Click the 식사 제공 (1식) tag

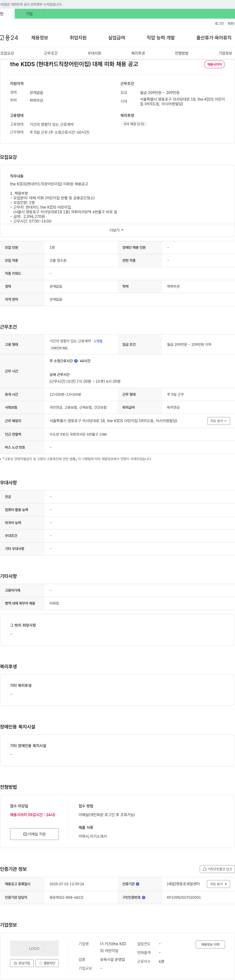click(133, 124)
